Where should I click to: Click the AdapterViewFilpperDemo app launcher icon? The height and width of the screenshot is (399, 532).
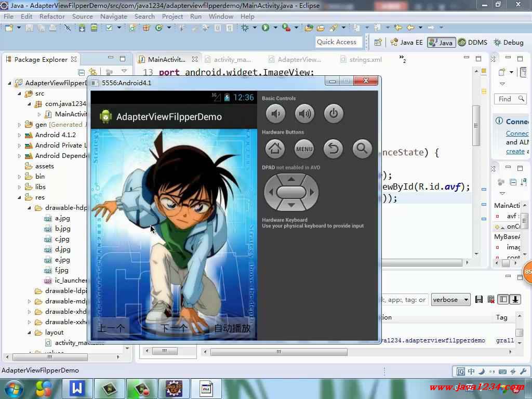[105, 116]
